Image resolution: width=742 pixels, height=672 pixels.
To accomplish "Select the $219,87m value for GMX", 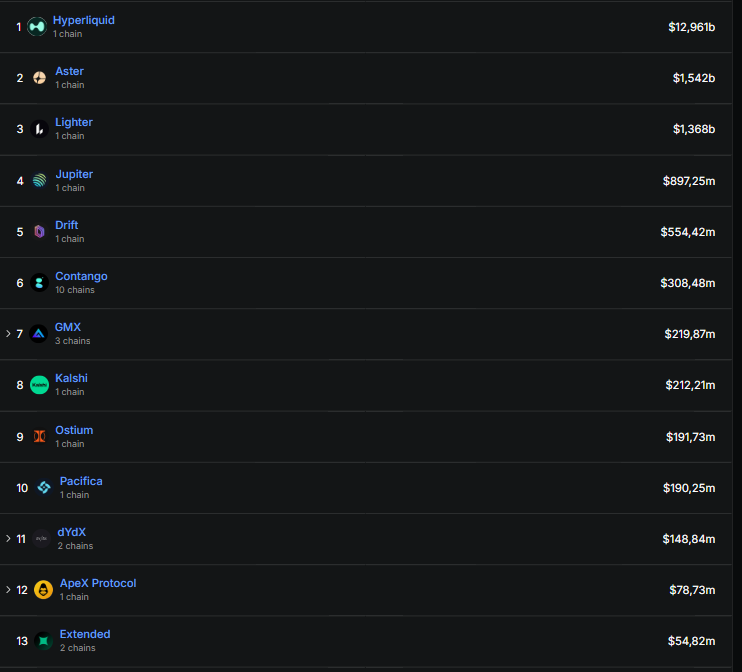I will pos(690,334).
